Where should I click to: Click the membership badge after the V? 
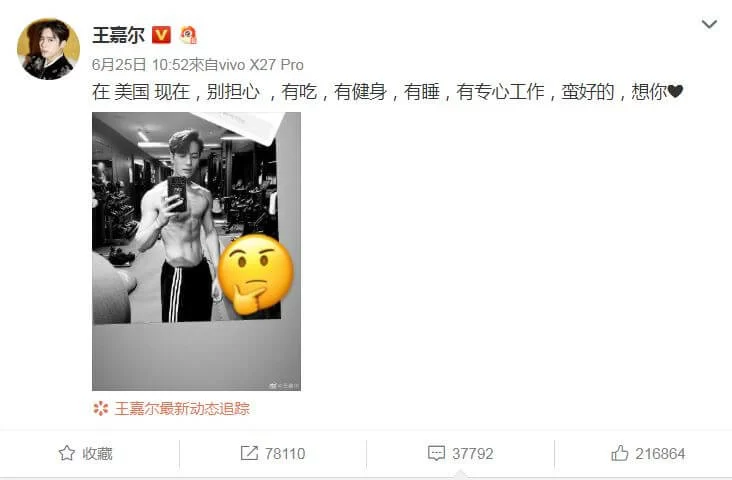coord(188,35)
